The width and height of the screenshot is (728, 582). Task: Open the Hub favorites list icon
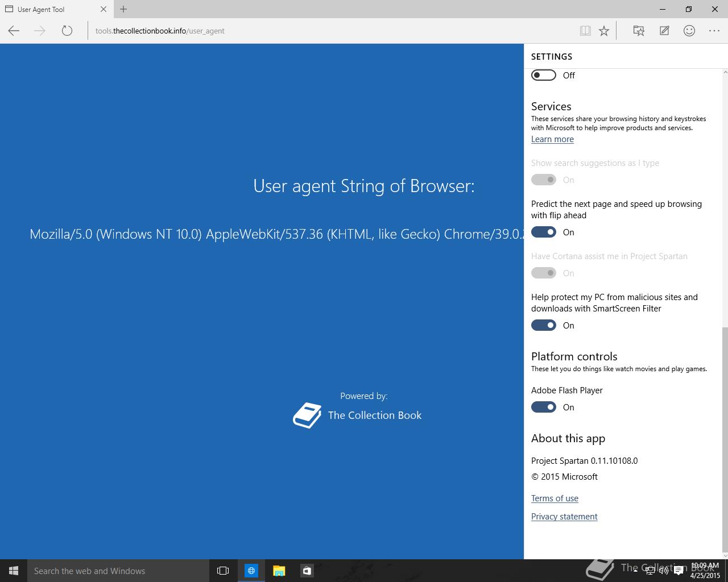(x=639, y=31)
